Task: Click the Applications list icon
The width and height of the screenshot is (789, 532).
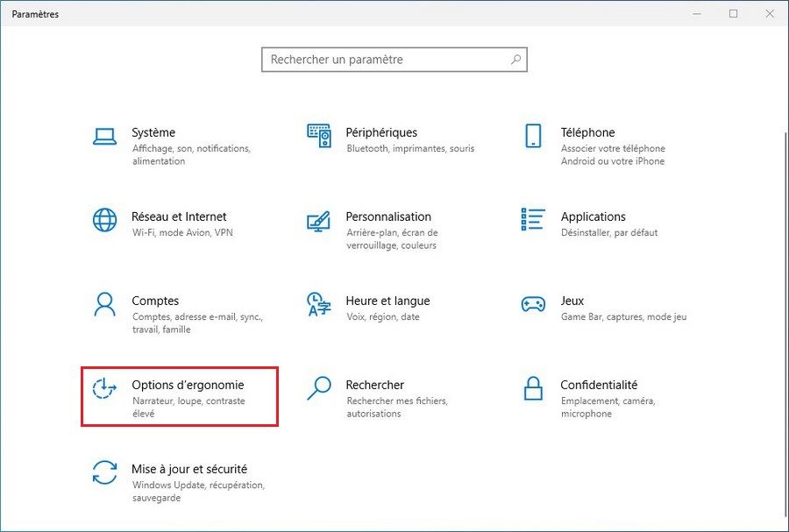Action: 532,217
